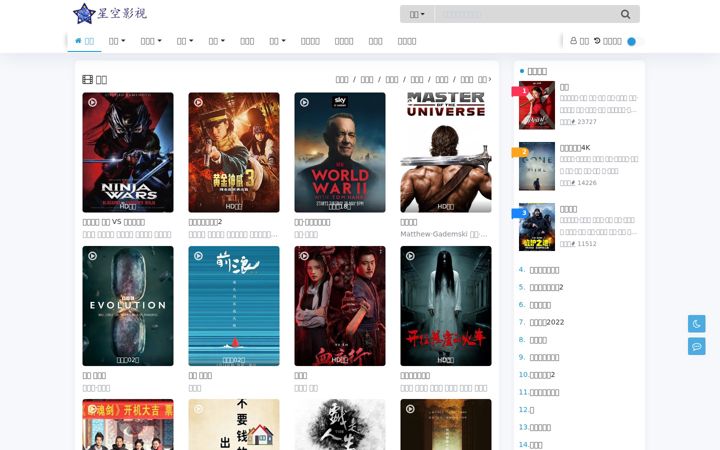The height and width of the screenshot is (450, 720).
Task: Open the search category dropdown in the search bar
Action: coord(417,14)
